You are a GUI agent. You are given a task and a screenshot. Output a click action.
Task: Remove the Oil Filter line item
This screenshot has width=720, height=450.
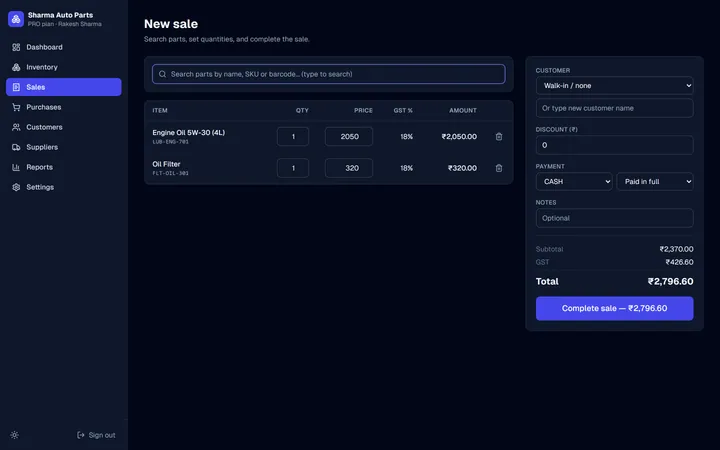pos(499,168)
